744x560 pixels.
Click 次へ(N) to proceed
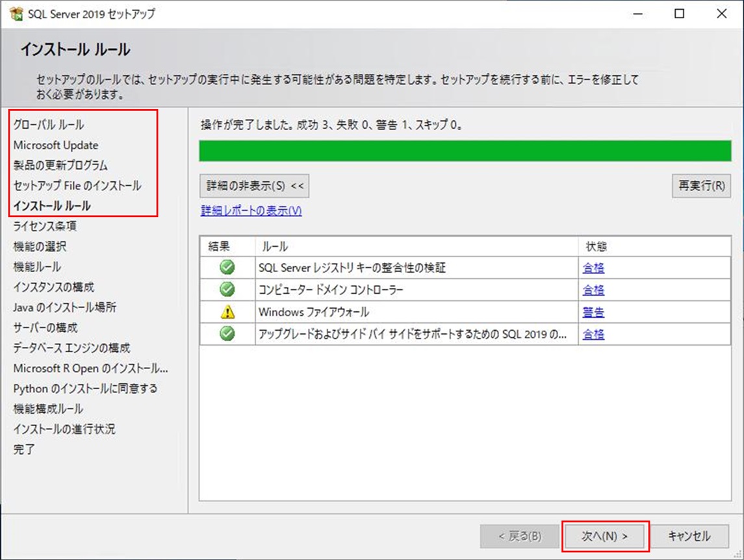coord(605,536)
